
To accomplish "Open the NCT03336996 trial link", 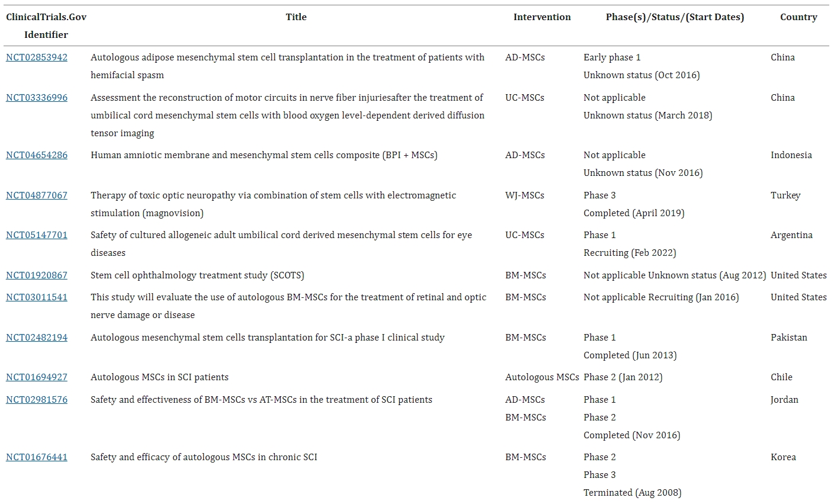I will point(37,98).
